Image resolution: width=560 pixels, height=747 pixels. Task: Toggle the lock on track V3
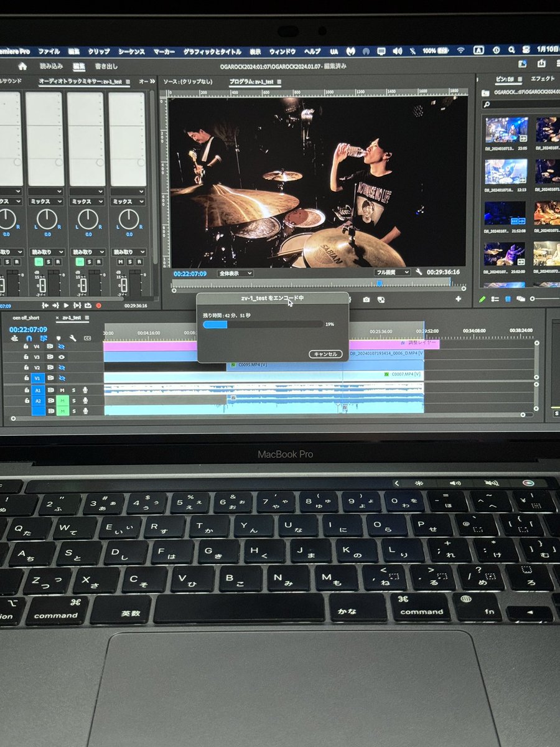[x=26, y=357]
